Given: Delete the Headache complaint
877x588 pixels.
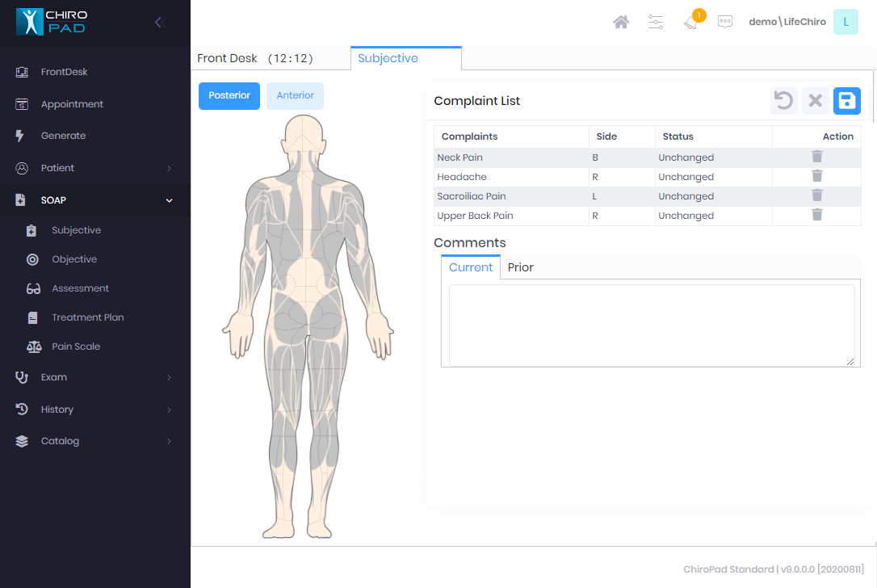Looking at the screenshot, I should 816,176.
